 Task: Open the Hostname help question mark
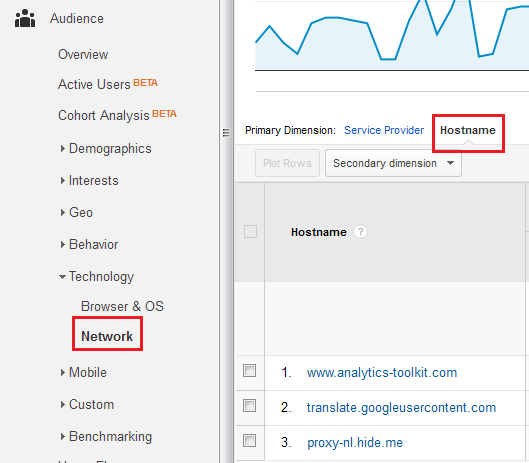360,232
